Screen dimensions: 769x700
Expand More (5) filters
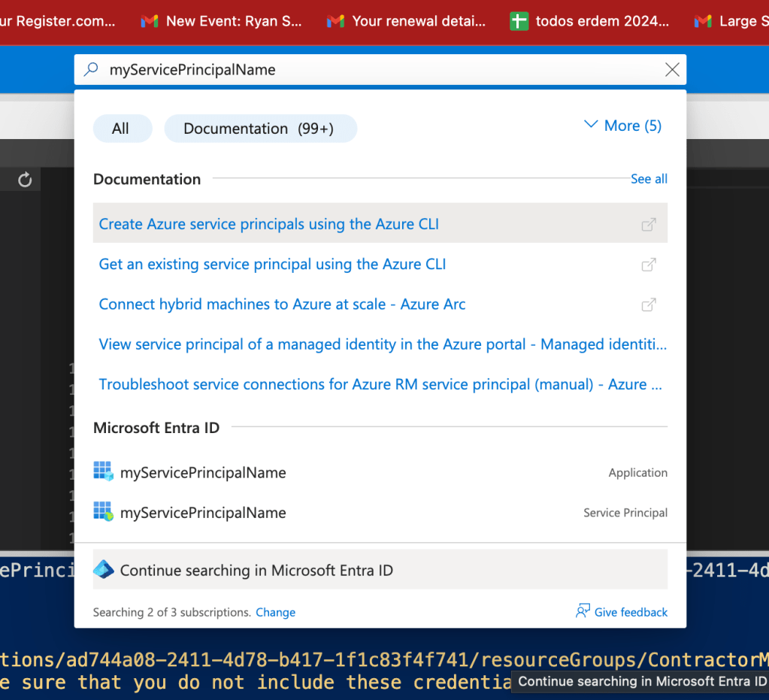pyautogui.click(x=623, y=126)
